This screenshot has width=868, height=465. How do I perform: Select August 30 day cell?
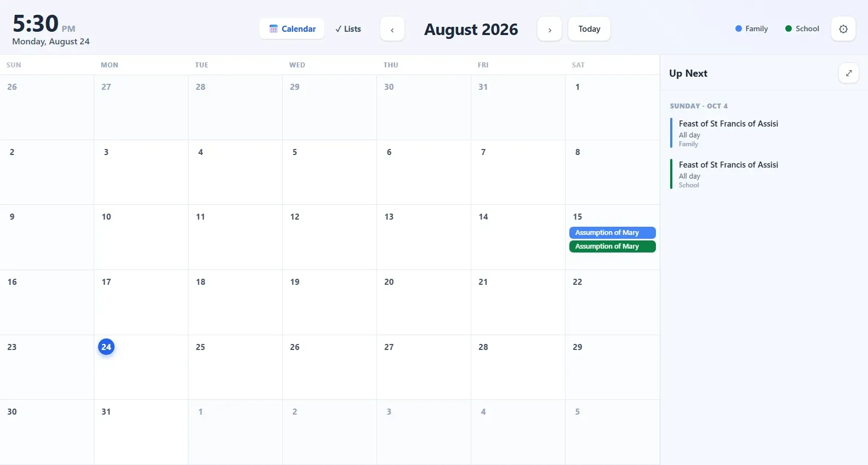(x=47, y=432)
